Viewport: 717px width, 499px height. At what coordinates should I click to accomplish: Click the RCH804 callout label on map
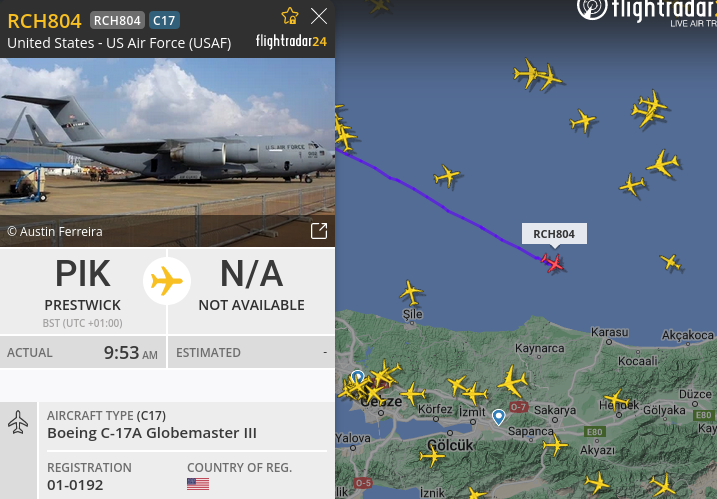pos(554,234)
